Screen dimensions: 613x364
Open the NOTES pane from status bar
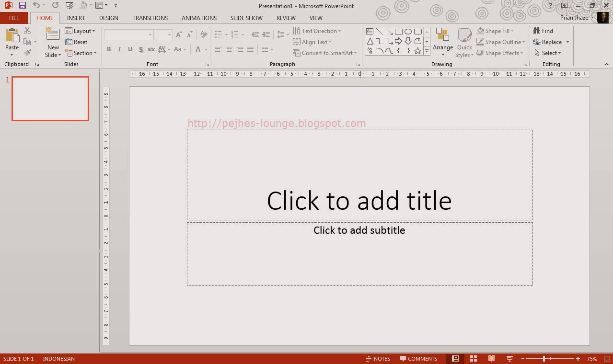pyautogui.click(x=378, y=358)
